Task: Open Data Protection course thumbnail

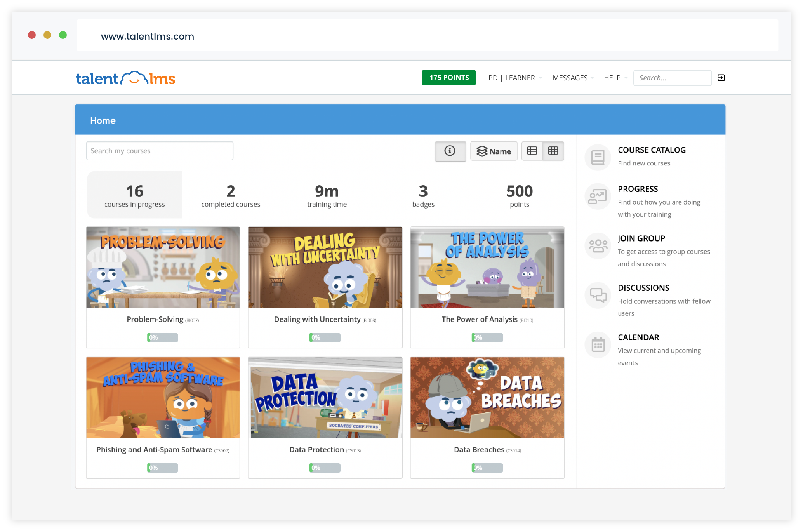Action: tap(325, 398)
